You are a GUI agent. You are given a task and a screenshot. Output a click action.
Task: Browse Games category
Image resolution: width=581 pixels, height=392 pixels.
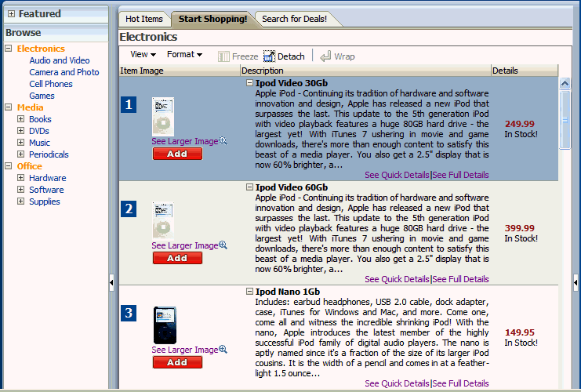tap(42, 96)
